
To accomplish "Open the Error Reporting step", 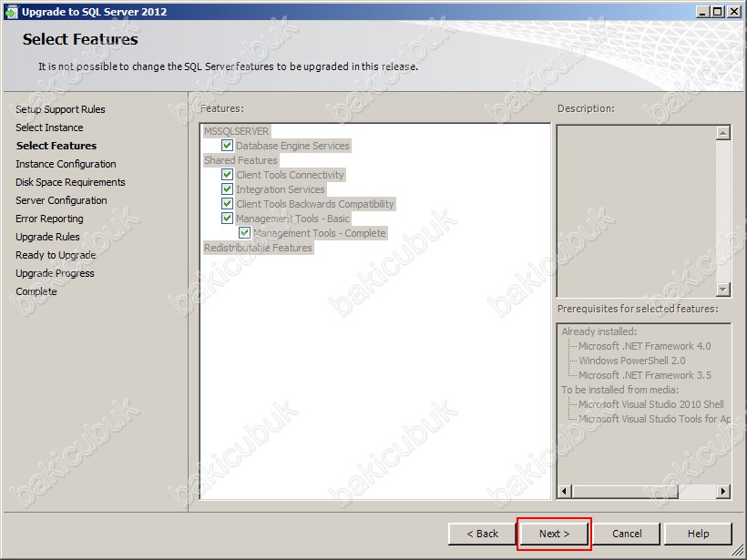I will point(49,219).
